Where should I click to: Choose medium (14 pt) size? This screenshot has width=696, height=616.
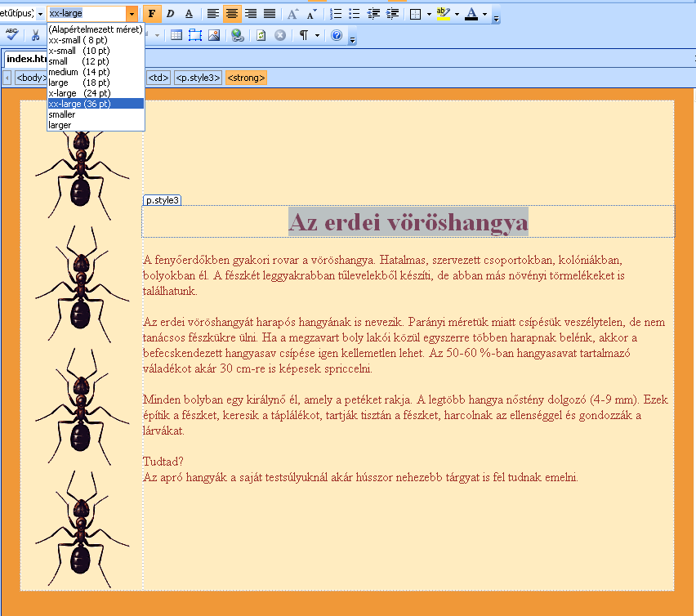tap(96, 72)
